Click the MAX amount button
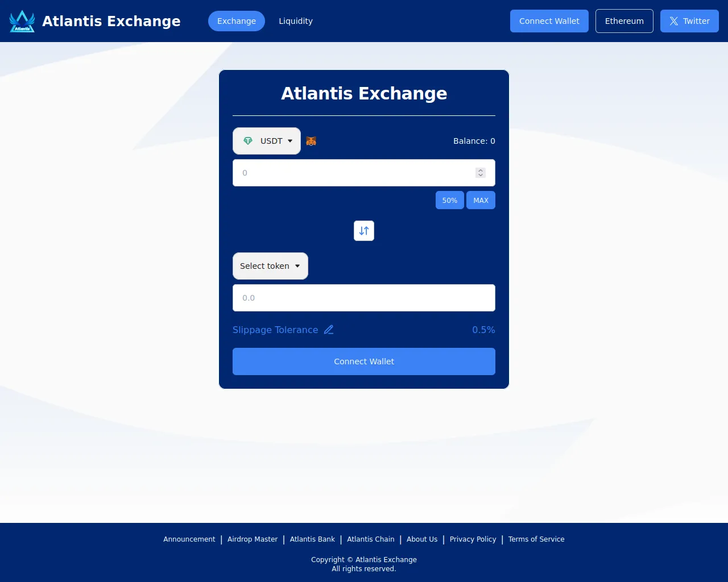 481,200
